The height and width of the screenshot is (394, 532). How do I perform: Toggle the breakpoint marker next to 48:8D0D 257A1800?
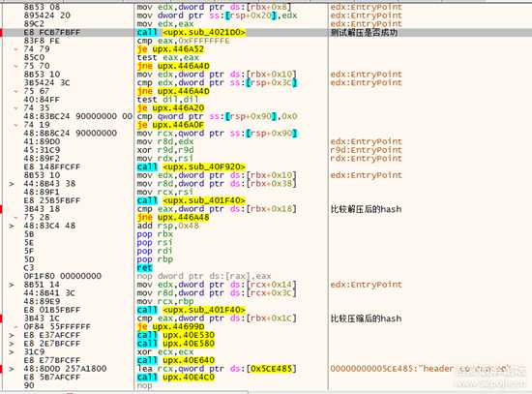(1, 369)
